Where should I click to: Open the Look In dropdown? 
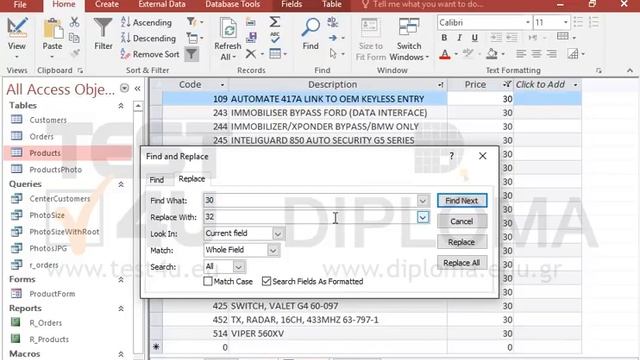click(x=278, y=233)
